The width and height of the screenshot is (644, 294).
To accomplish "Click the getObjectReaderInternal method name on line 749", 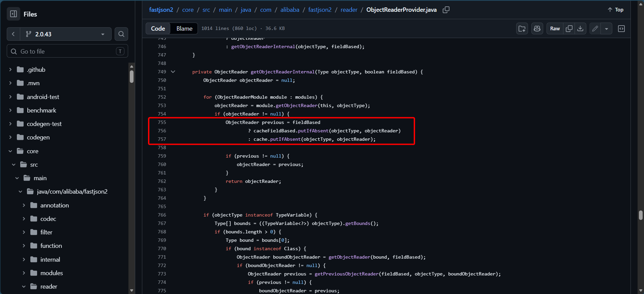I will pyautogui.click(x=283, y=72).
